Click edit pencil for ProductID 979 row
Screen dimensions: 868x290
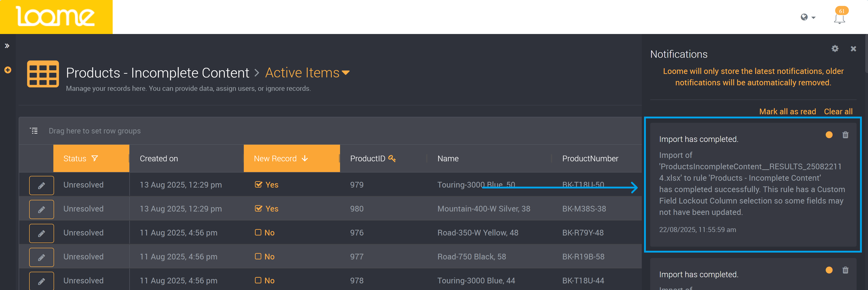coord(42,185)
